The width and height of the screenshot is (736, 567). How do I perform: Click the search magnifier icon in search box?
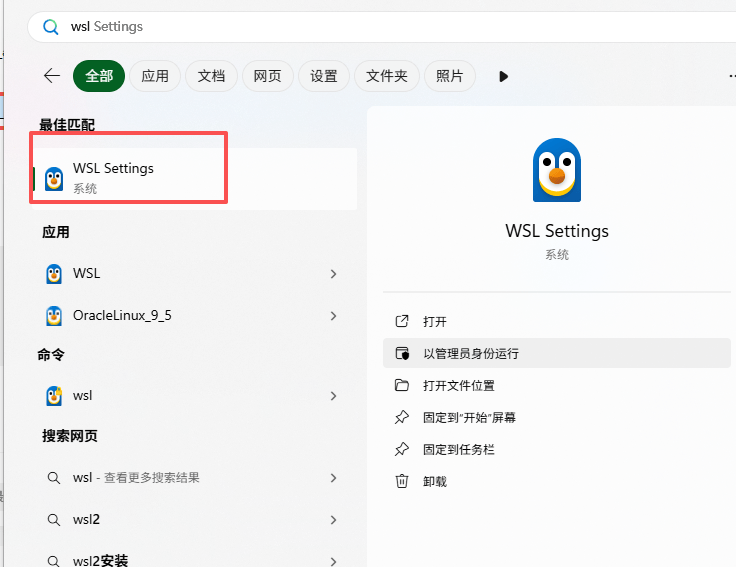coord(51,27)
